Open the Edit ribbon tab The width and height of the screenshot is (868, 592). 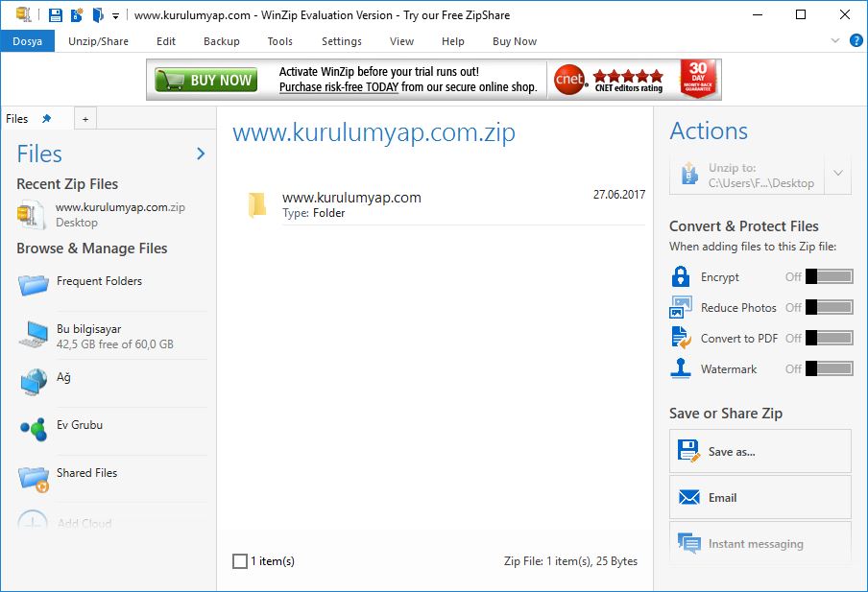tap(166, 41)
